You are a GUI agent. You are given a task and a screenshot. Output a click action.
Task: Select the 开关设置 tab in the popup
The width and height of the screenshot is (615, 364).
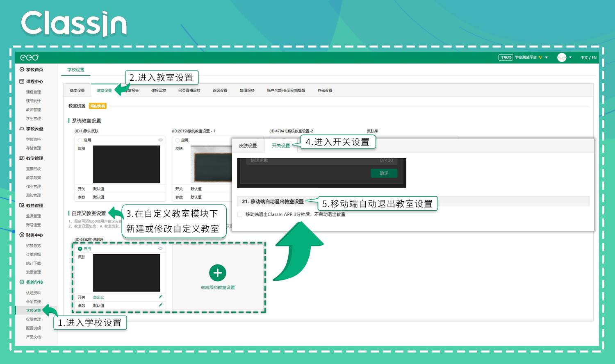tap(280, 146)
